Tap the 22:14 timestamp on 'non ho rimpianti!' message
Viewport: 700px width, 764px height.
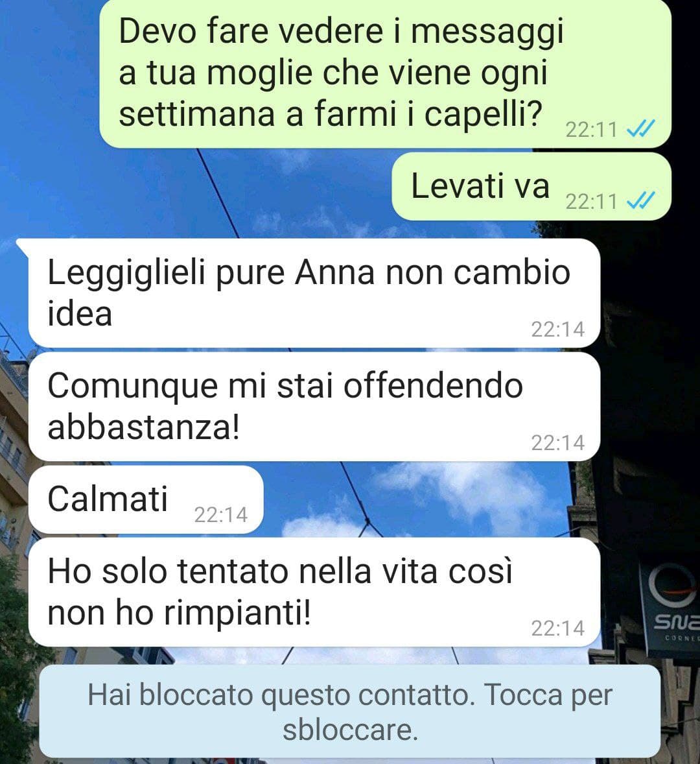(558, 628)
